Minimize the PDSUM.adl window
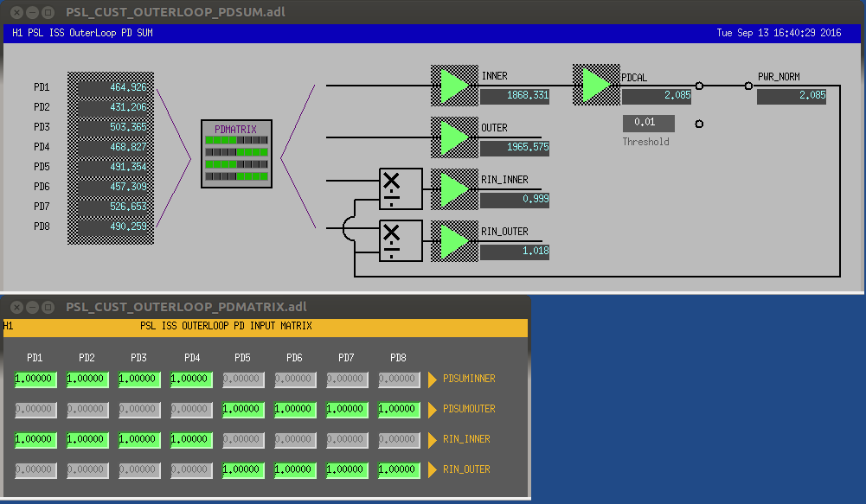Image resolution: width=866 pixels, height=504 pixels. (32, 12)
